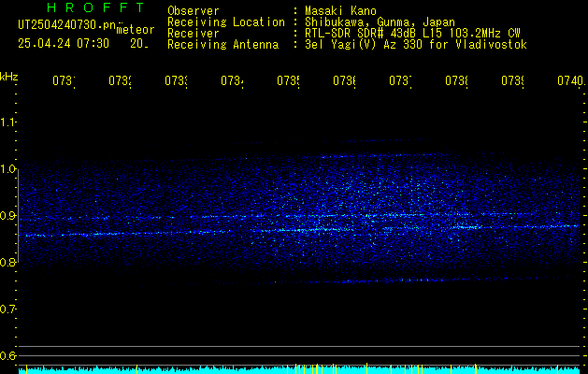Select the 3el Yagi(V) Az 330 antenna text

416,45
